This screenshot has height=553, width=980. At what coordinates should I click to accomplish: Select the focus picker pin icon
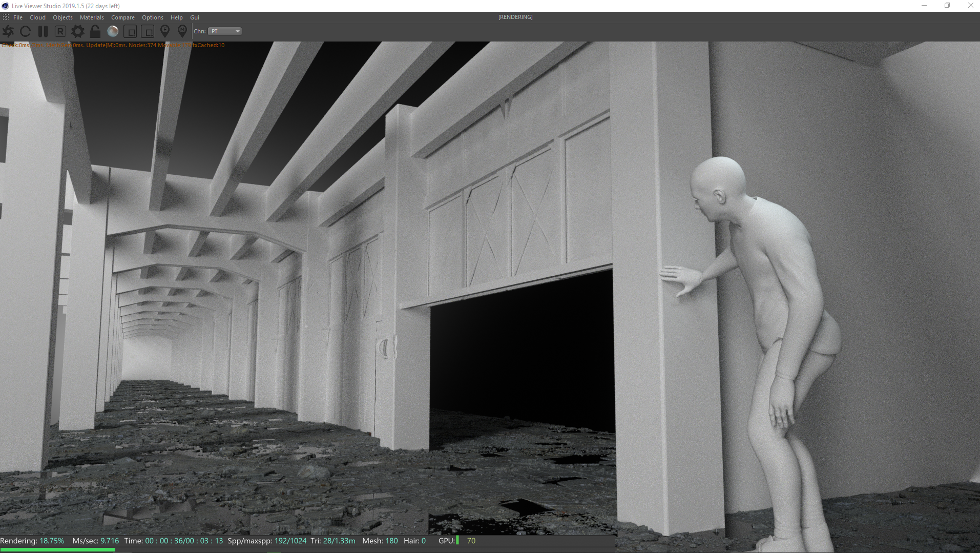(x=165, y=32)
